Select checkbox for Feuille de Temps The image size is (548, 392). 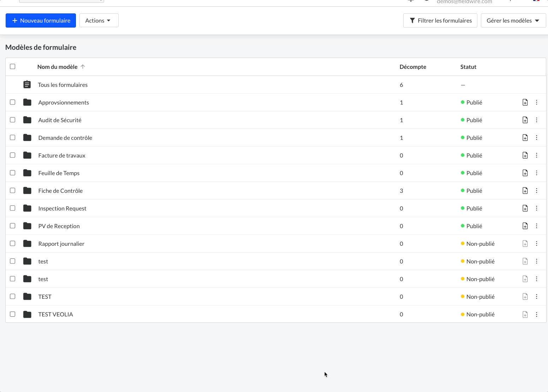(x=13, y=173)
